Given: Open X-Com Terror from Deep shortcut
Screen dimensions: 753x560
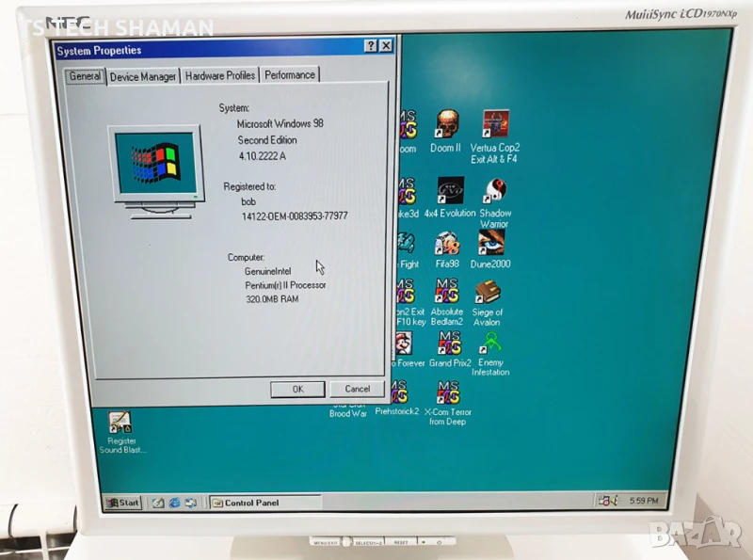Looking at the screenshot, I should click(x=447, y=392).
